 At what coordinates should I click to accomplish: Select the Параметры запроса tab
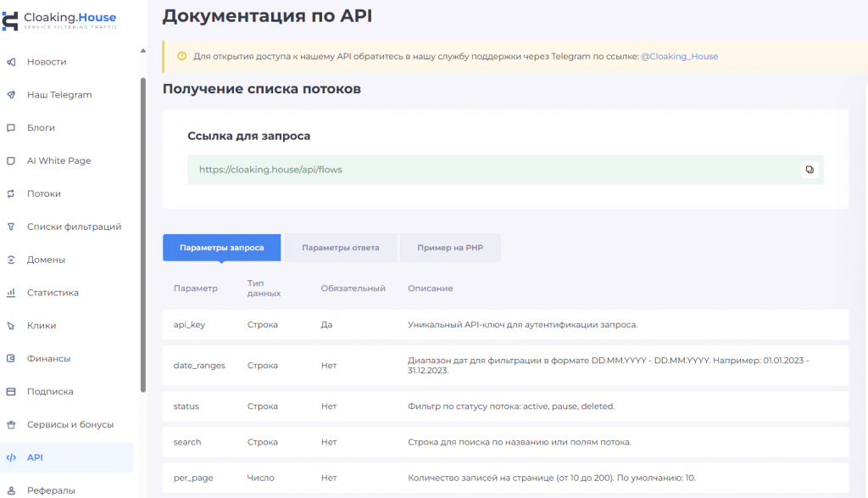click(x=221, y=248)
